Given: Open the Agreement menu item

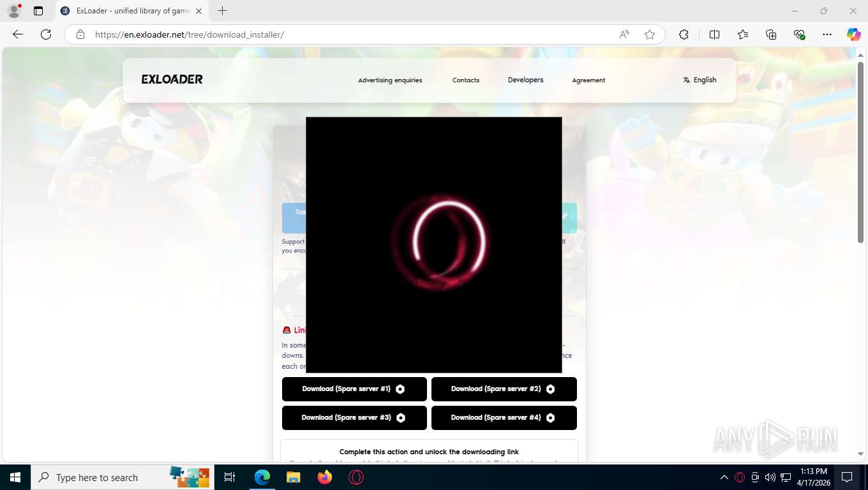Looking at the screenshot, I should click(x=588, y=80).
